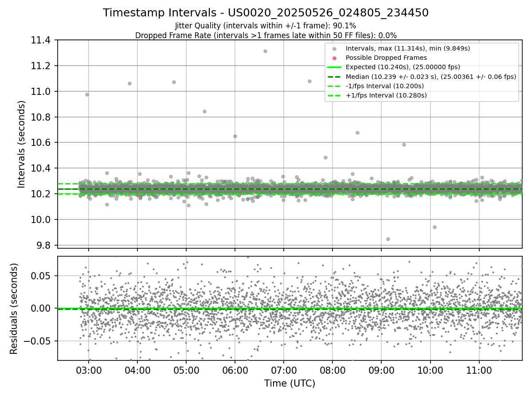Click legend entry starting 'Median (10.239 +/- 0.023 s)'
Image resolution: width=532 pixels, height=399 pixels.
tap(431, 76)
